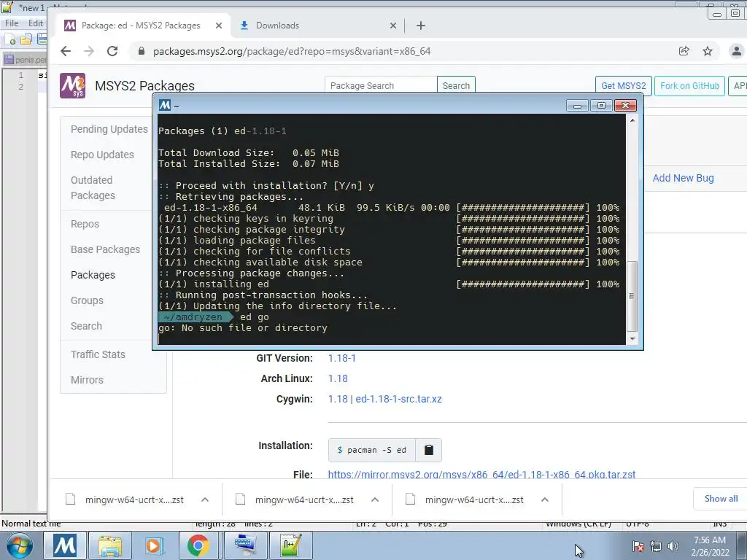Click the site padlock icon in address bar

click(x=141, y=51)
